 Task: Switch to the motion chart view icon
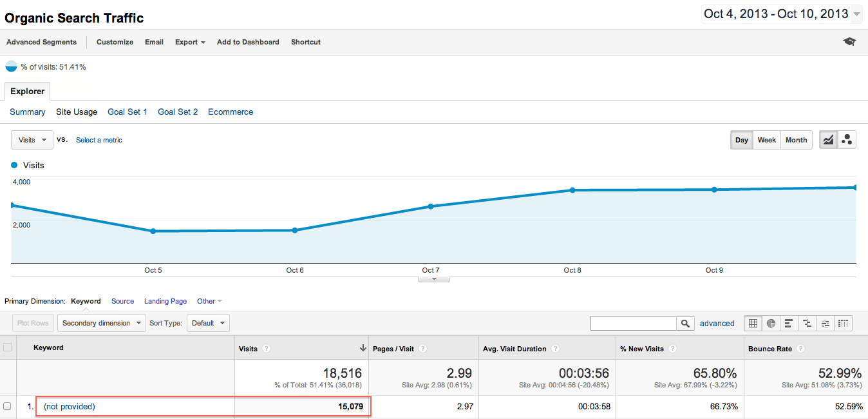click(x=847, y=140)
